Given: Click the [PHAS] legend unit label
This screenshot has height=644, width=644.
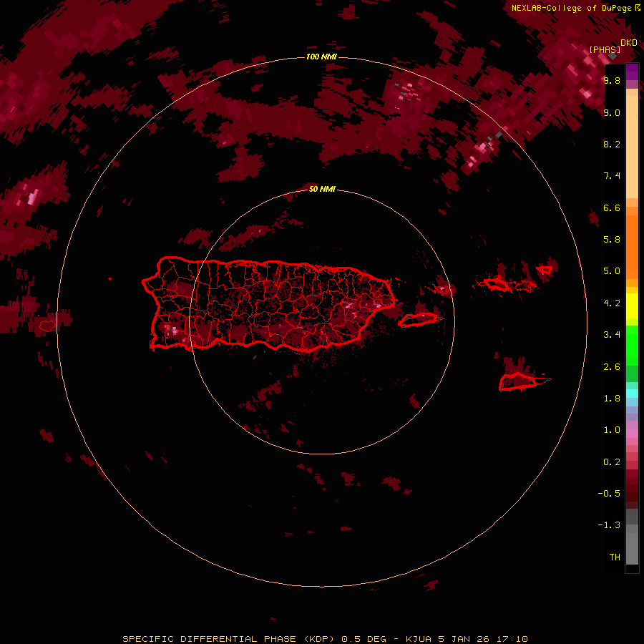Looking at the screenshot, I should pyautogui.click(x=605, y=49).
